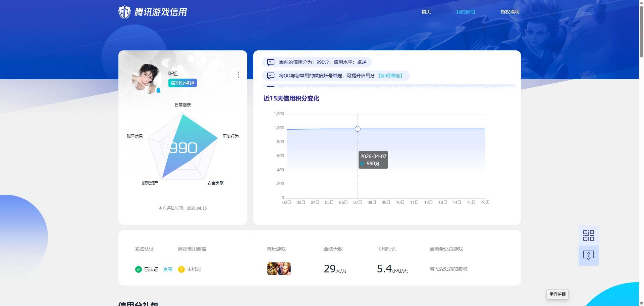Image resolution: width=644 pixels, height=306 pixels.
Task: Select the 我的信用 tab
Action: (465, 12)
